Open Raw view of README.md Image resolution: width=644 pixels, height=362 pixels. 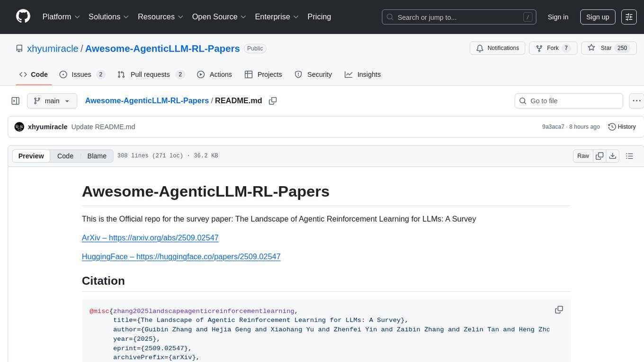point(583,156)
